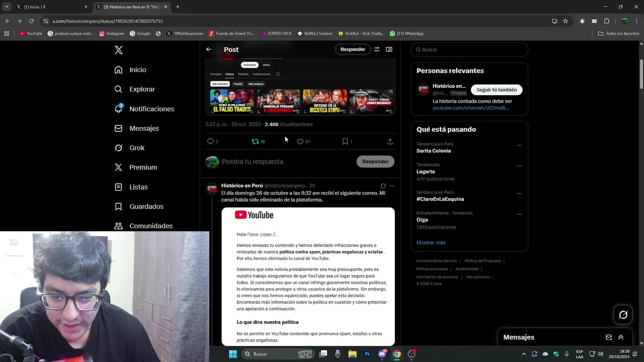Open WhatsApp bookmark
644x362 pixels.
tap(407, 34)
